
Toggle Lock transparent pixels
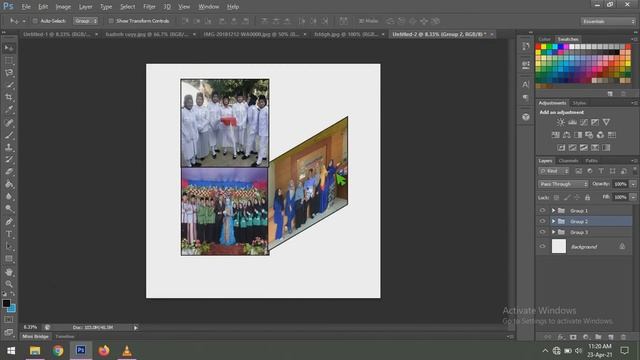(556, 198)
